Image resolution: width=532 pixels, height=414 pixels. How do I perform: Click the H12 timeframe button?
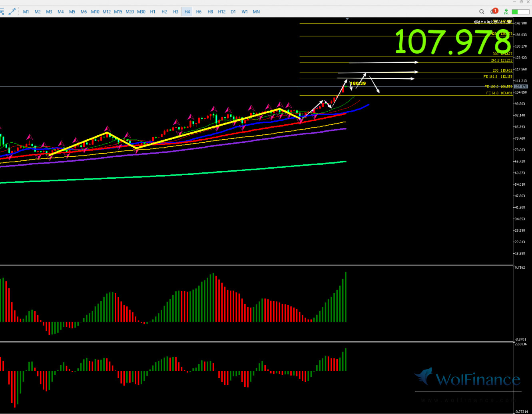pos(222,12)
